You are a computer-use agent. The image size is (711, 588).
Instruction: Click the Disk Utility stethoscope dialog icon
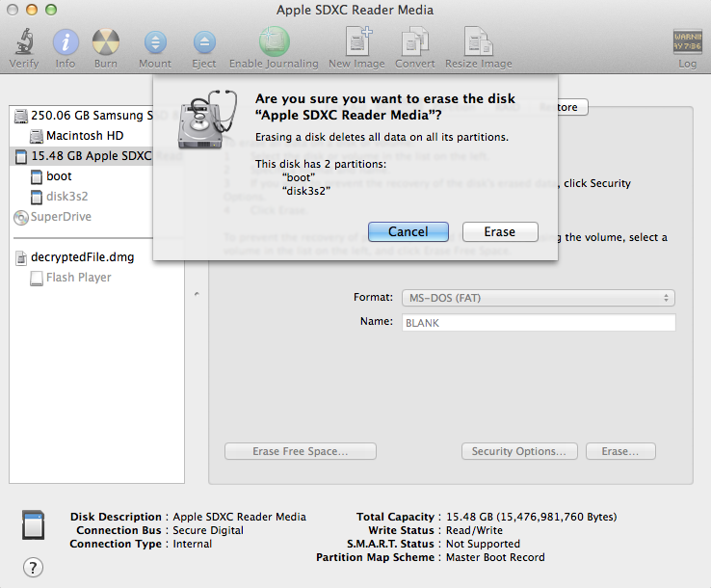[x=207, y=120]
